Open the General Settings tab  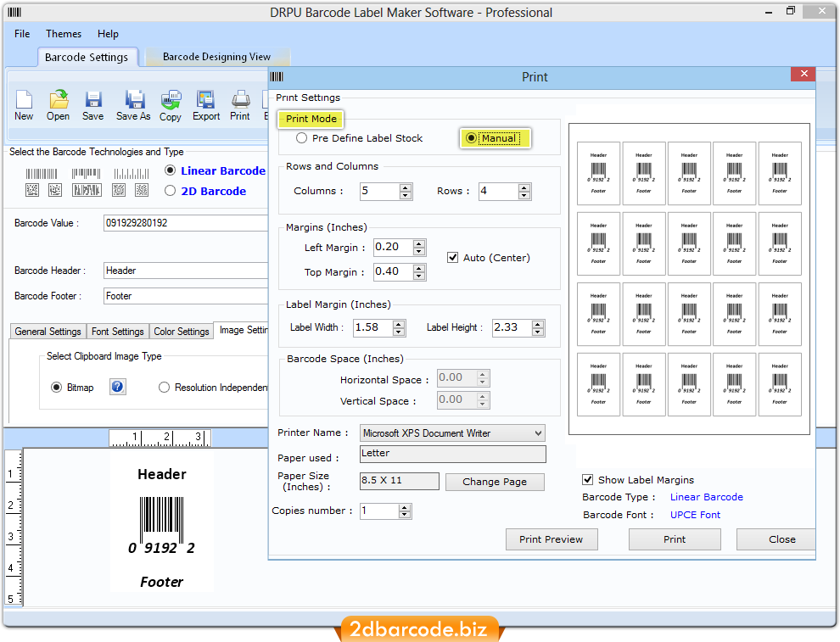click(x=48, y=332)
